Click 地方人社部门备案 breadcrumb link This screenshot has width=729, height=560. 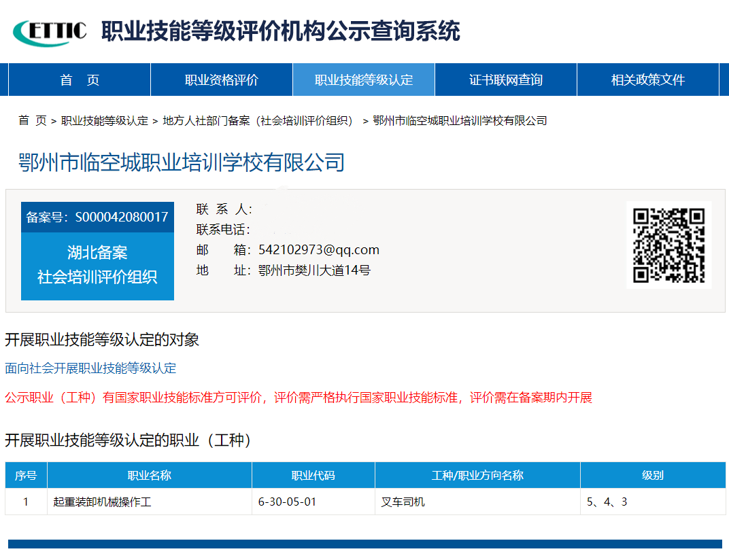point(258,121)
